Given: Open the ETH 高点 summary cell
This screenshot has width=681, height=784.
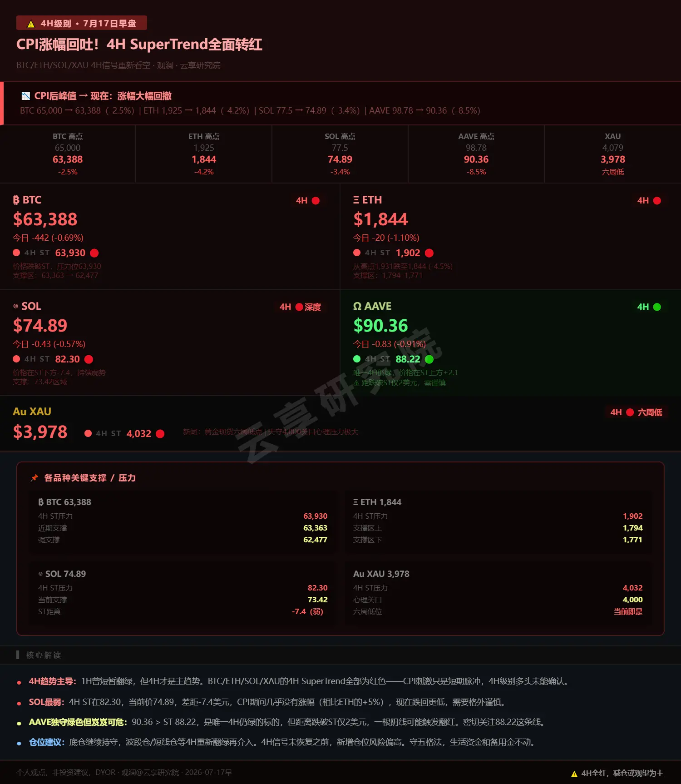Looking at the screenshot, I should point(204,154).
